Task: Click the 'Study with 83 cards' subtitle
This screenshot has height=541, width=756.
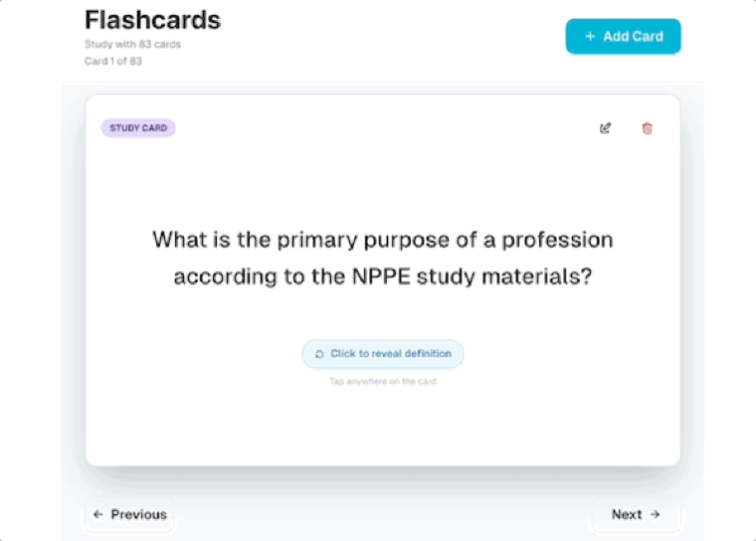Action: pos(133,45)
